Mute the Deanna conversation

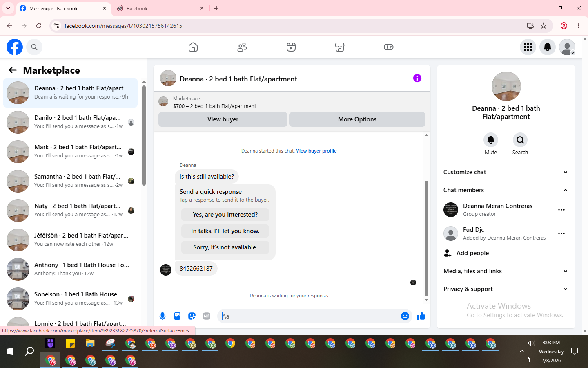[491, 140]
